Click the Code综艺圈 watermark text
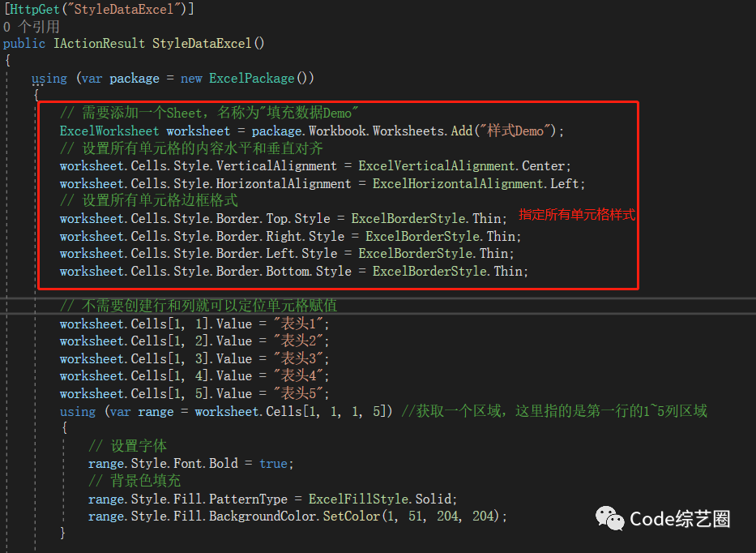This screenshot has width=756, height=553. point(680,519)
